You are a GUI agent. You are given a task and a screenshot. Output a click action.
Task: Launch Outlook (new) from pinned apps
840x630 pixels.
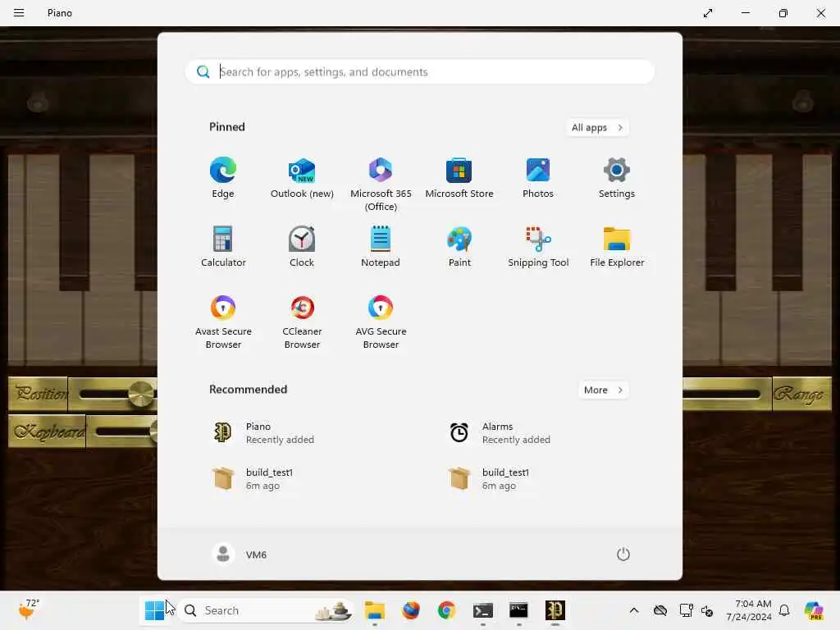302,178
